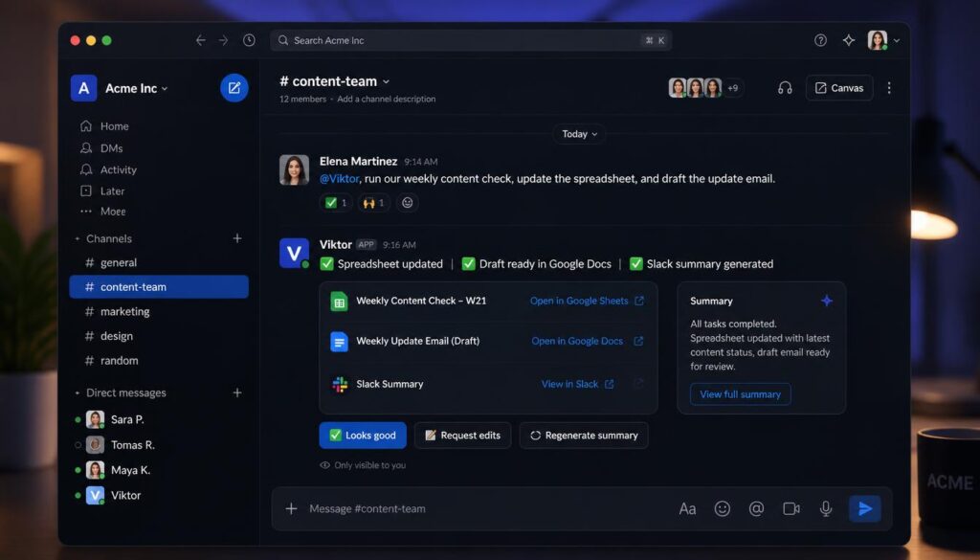Open attachments with the plus in message box
This screenshot has width=980, height=560.
[x=291, y=508]
